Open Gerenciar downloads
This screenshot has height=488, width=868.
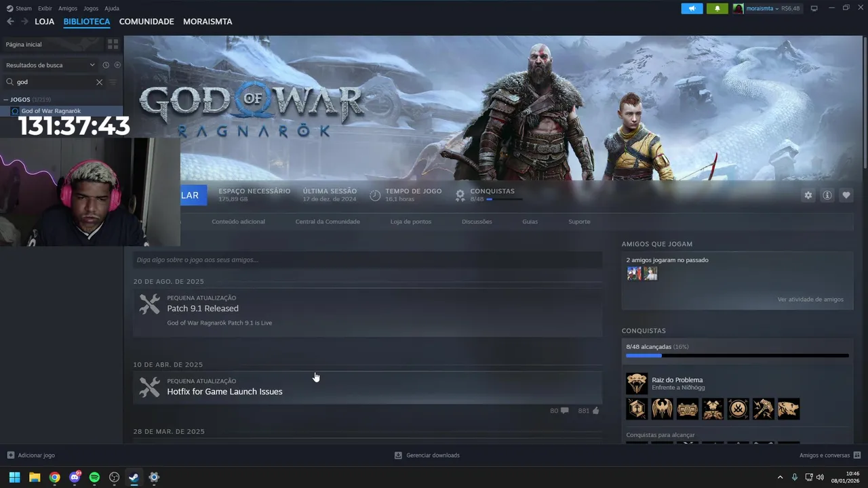427,455
